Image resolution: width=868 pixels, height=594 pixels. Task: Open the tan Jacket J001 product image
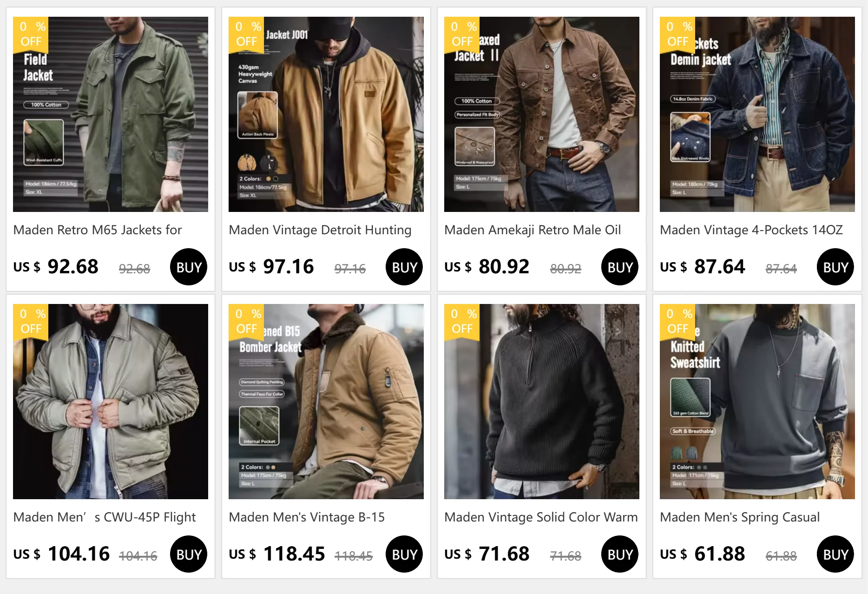point(326,114)
